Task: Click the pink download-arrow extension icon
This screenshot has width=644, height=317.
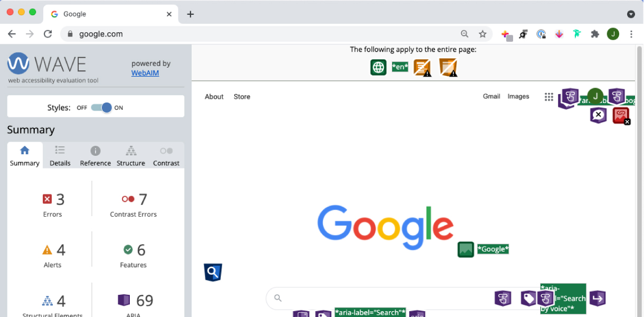Action: [x=559, y=34]
